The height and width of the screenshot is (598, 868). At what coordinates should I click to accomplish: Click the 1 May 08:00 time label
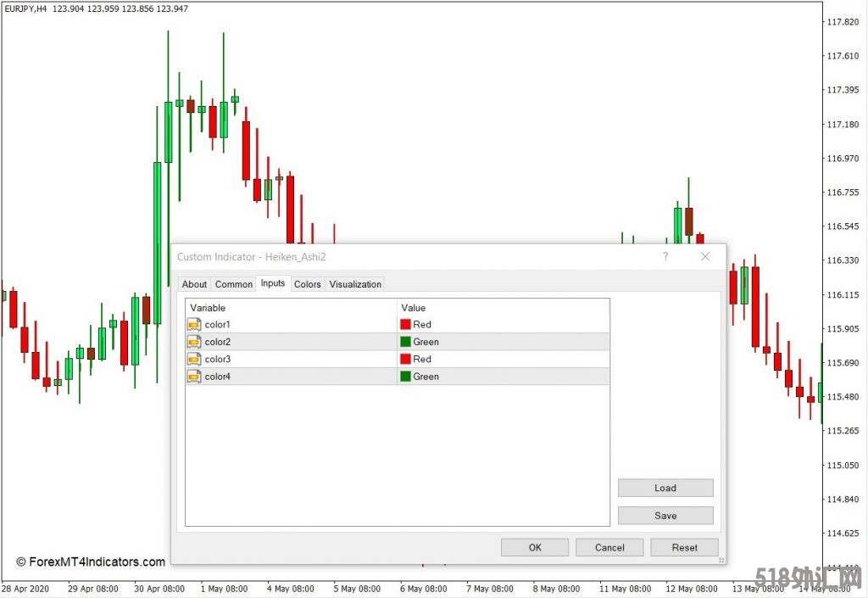(224, 589)
